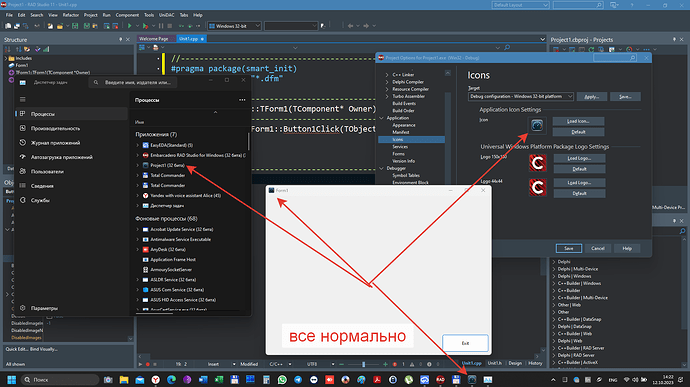690x387 pixels.
Task: Click the current application icon preview in Icons settings
Action: click(x=537, y=125)
